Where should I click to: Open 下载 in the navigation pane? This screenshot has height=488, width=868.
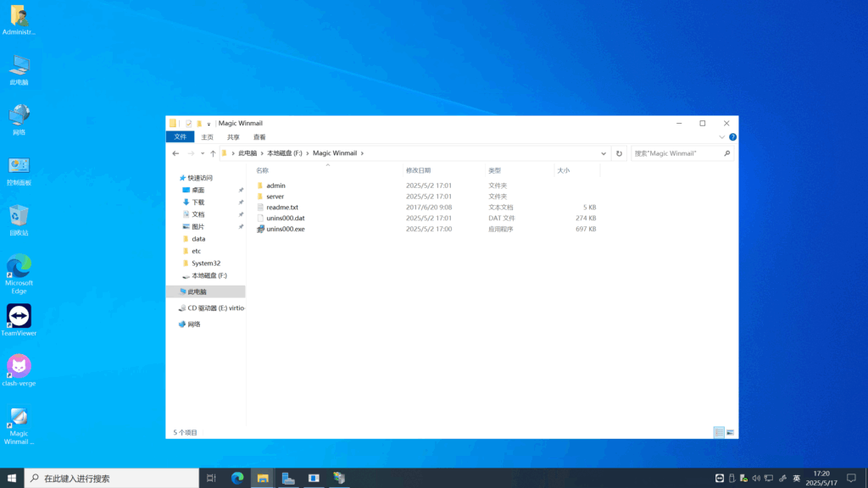tap(198, 202)
